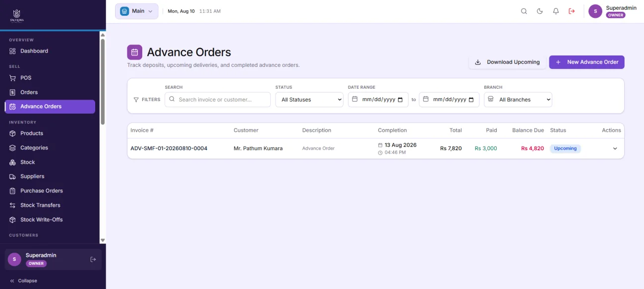Click the end date field
Image resolution: width=644 pixels, height=289 pixels.
click(449, 100)
